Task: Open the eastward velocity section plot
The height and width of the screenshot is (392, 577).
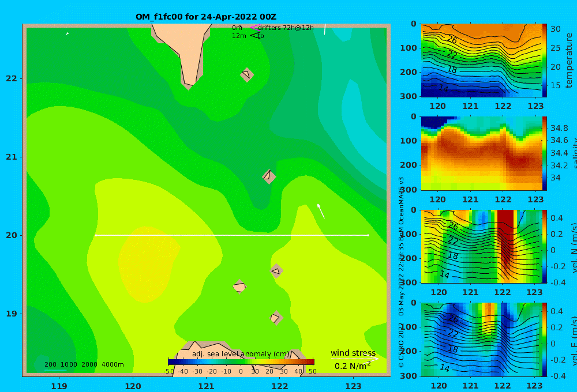Action: (481, 340)
